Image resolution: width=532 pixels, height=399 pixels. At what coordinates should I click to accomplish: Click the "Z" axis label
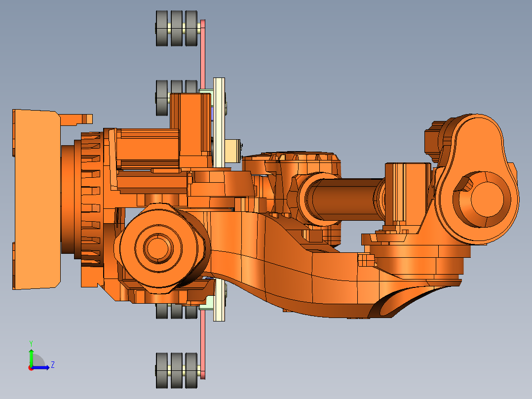click(x=53, y=365)
